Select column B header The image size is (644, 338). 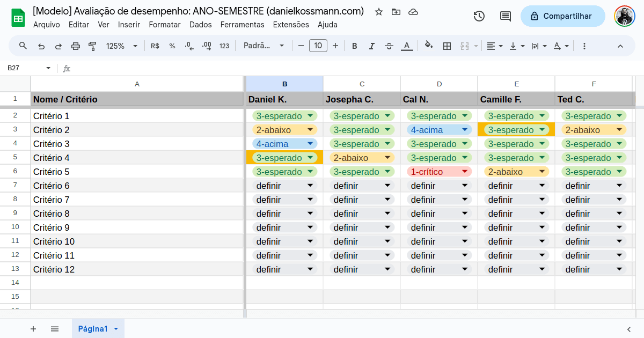click(285, 84)
